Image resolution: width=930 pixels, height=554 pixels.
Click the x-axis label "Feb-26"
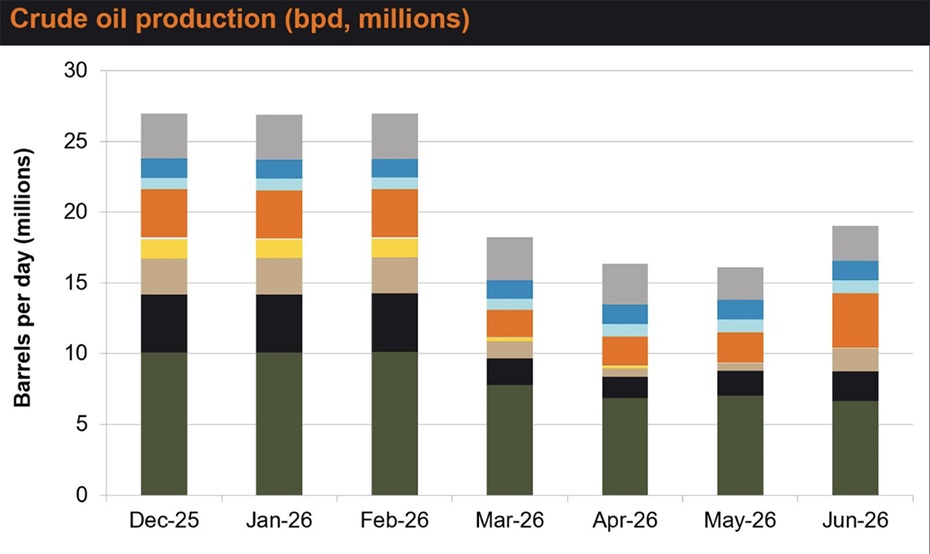pyautogui.click(x=394, y=520)
